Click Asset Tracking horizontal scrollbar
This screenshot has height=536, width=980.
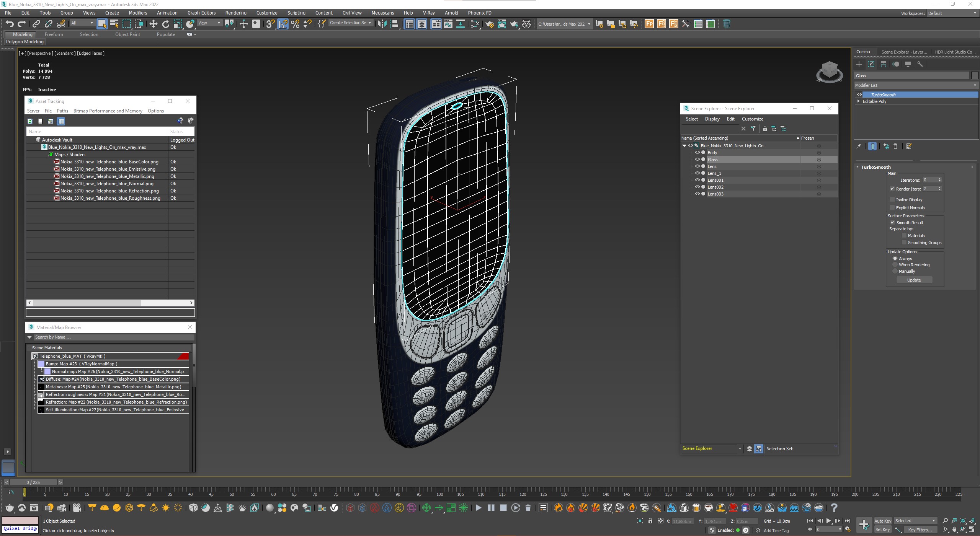(x=87, y=303)
